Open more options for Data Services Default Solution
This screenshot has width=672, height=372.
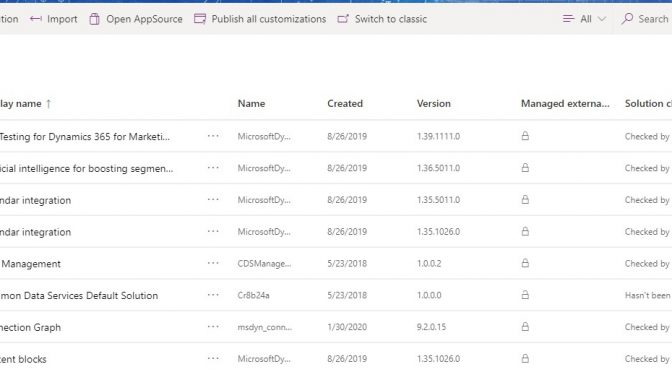pos(213,295)
